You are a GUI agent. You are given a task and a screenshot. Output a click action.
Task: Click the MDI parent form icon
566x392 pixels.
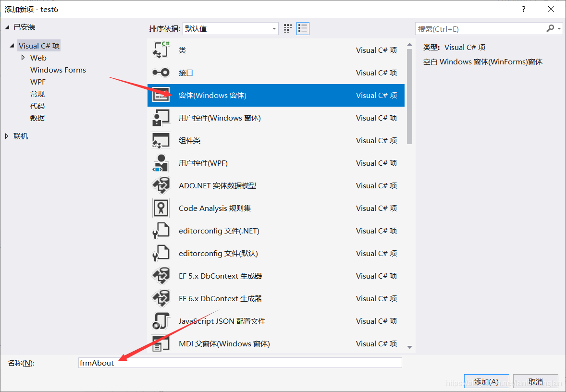(161, 343)
